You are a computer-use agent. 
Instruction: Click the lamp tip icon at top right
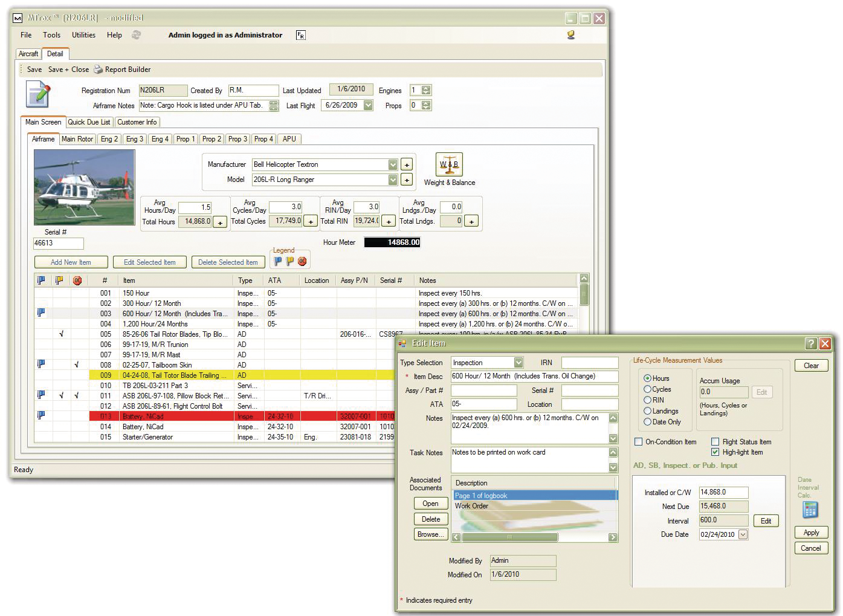[x=570, y=34]
